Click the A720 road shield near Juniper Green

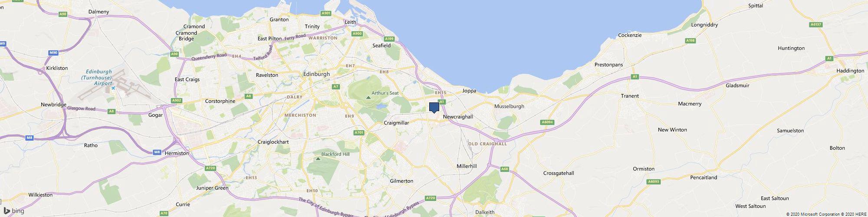210,168
